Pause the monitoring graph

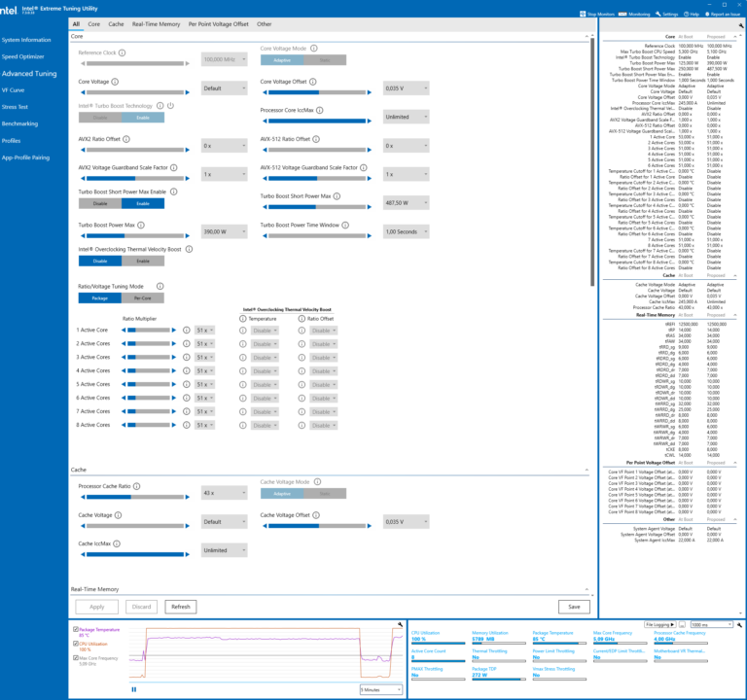click(134, 688)
